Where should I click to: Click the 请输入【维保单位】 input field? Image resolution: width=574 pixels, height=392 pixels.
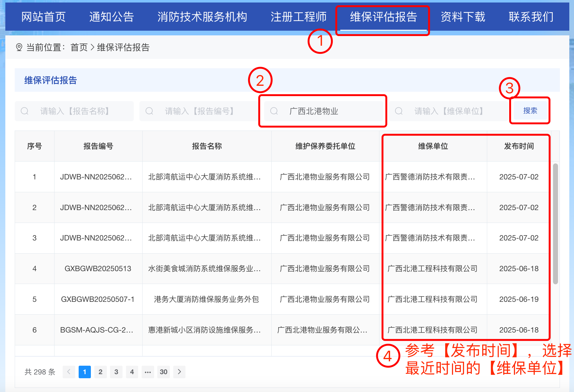[448, 111]
